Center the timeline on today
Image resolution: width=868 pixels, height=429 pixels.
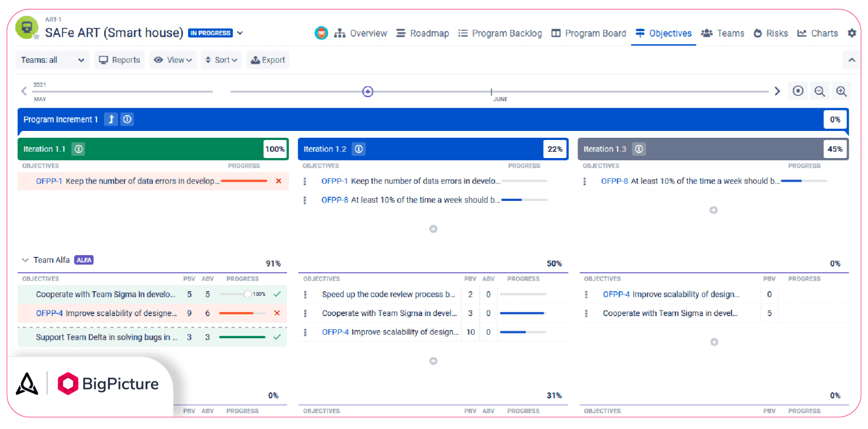[798, 91]
